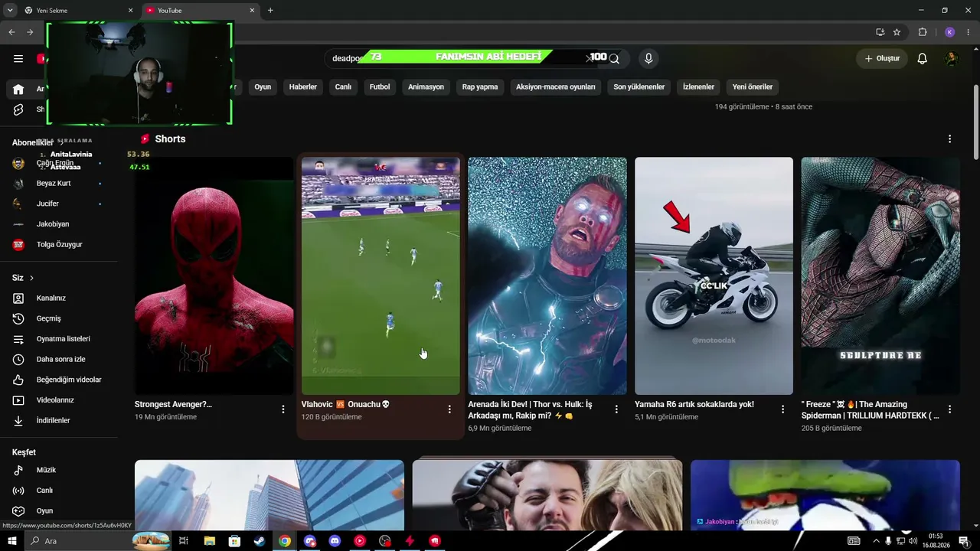Close the Yeni Sekme tab
Viewport: 980px width, 551px height.
coord(130,11)
